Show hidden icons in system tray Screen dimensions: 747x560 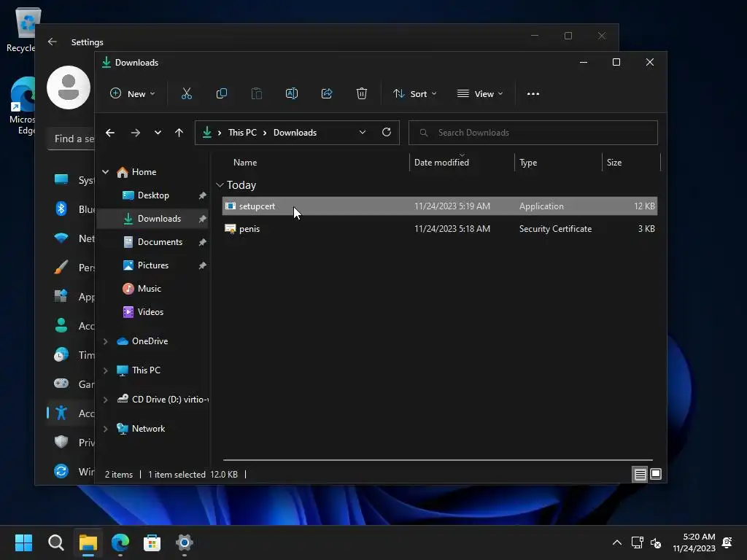617,542
